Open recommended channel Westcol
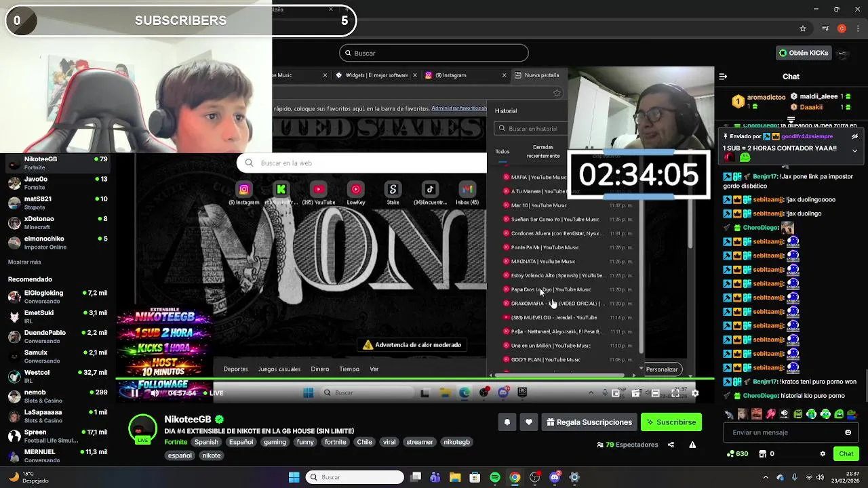Image resolution: width=868 pixels, height=488 pixels. 58,376
